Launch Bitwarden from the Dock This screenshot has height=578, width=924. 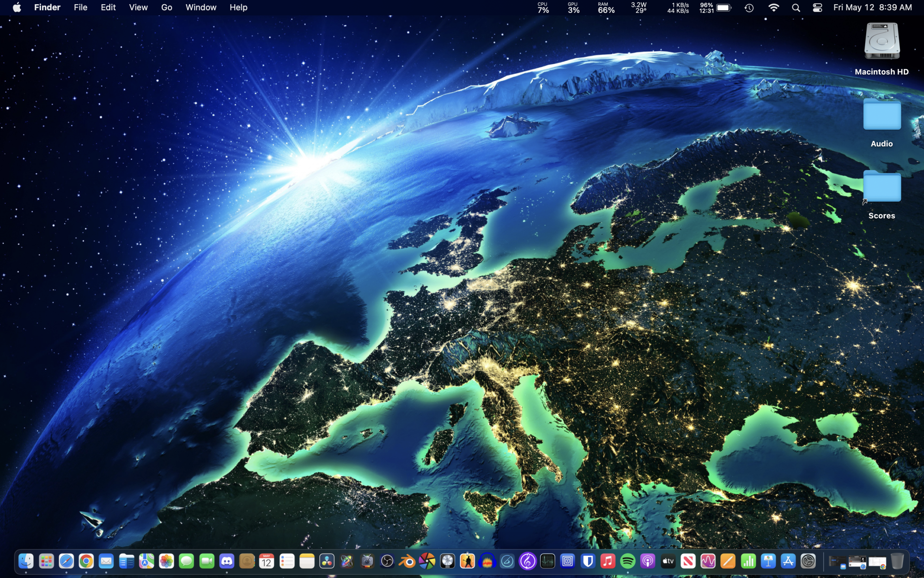[x=588, y=561]
